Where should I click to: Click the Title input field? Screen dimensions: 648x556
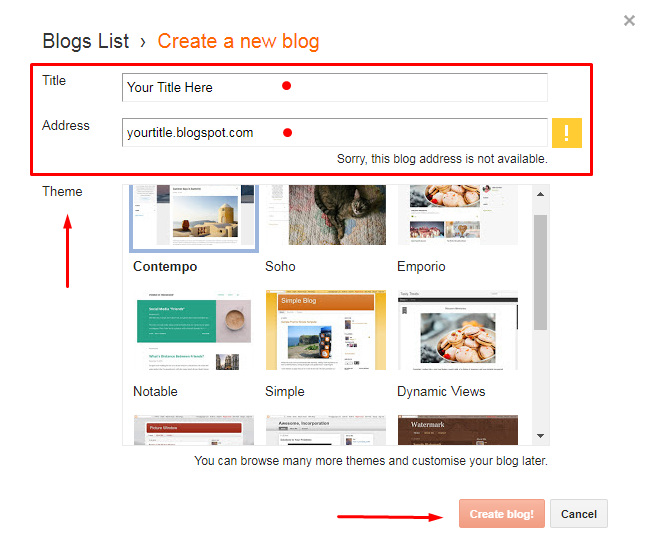(335, 87)
